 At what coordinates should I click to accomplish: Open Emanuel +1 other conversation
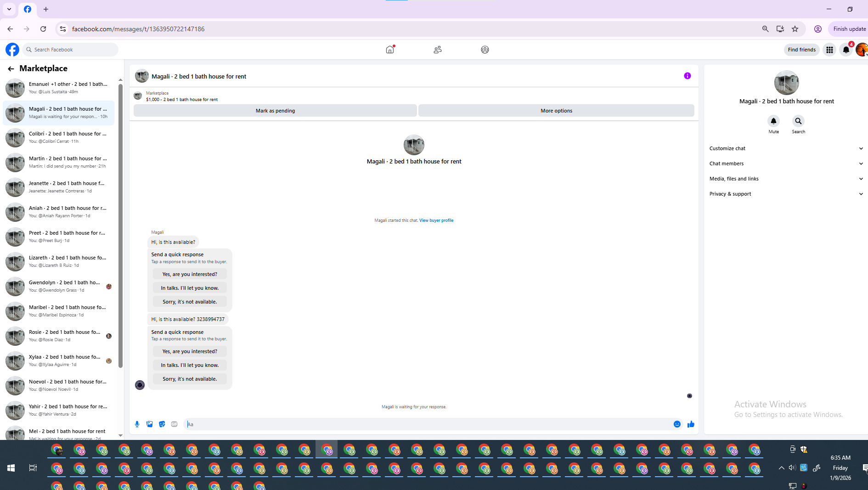coord(59,88)
